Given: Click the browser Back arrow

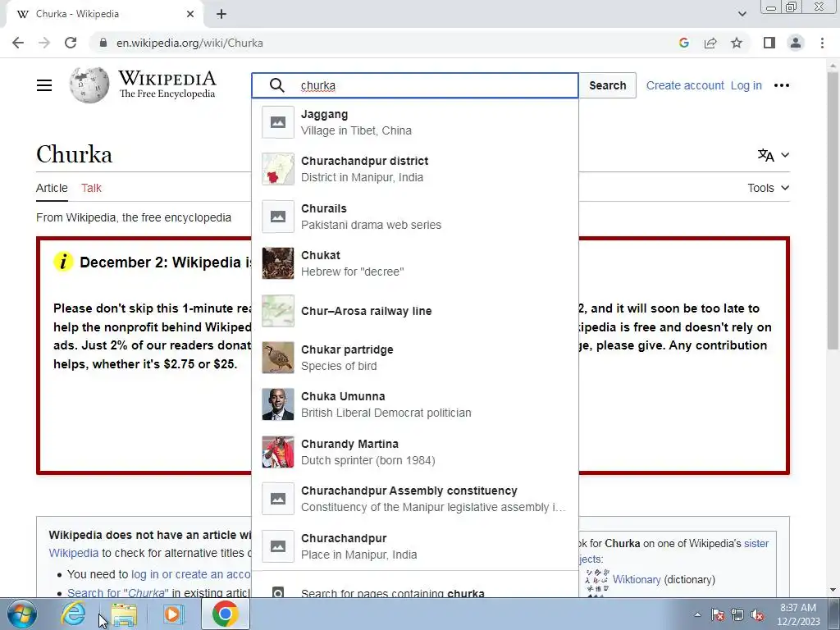Looking at the screenshot, I should click(18, 43).
